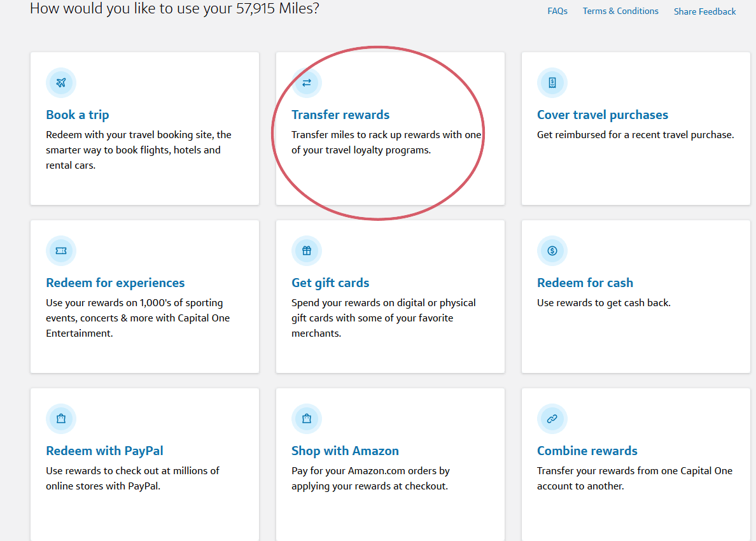The image size is (756, 541).
Task: Click Share Feedback link
Action: tap(704, 11)
